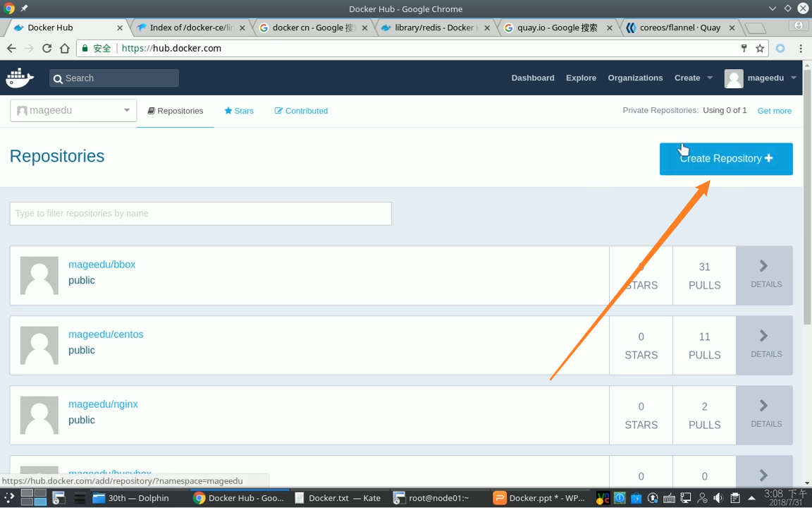Bookmark page with star icon

click(x=760, y=48)
